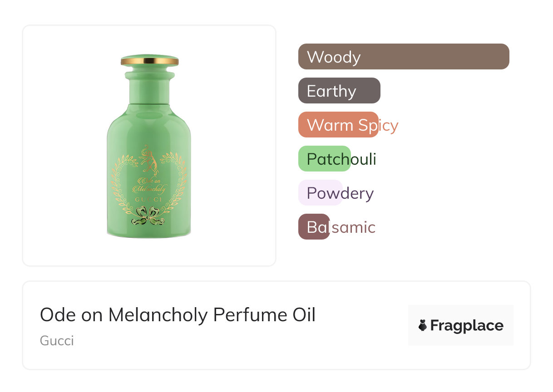Click the Powdery accord bar
This screenshot has width=553, height=392.
tap(320, 193)
